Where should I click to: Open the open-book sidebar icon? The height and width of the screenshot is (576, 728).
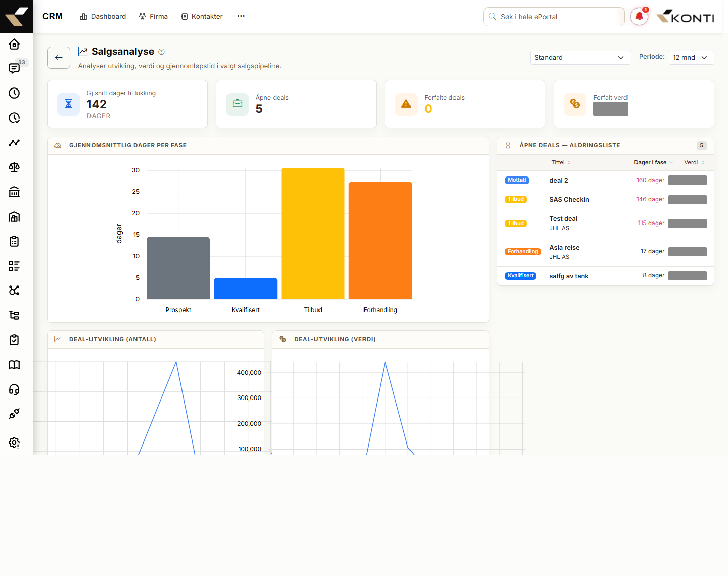click(14, 365)
